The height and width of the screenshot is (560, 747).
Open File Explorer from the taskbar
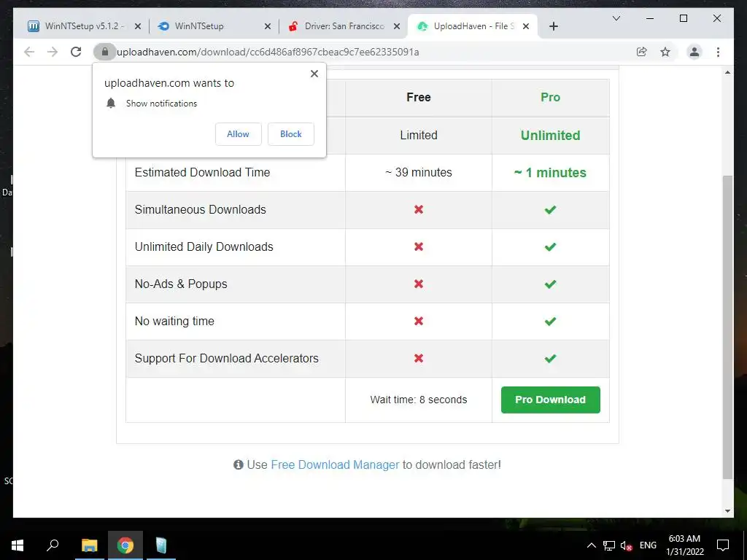coord(89,545)
